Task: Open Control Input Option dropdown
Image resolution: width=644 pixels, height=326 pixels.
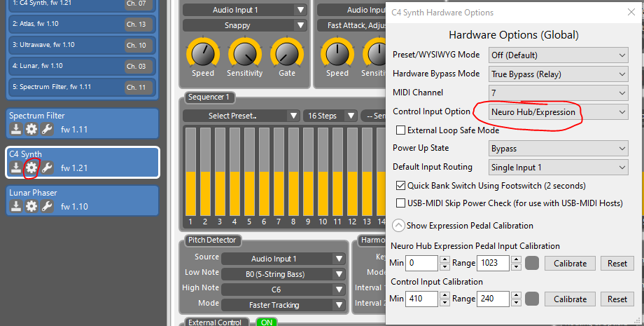Action: [x=558, y=111]
